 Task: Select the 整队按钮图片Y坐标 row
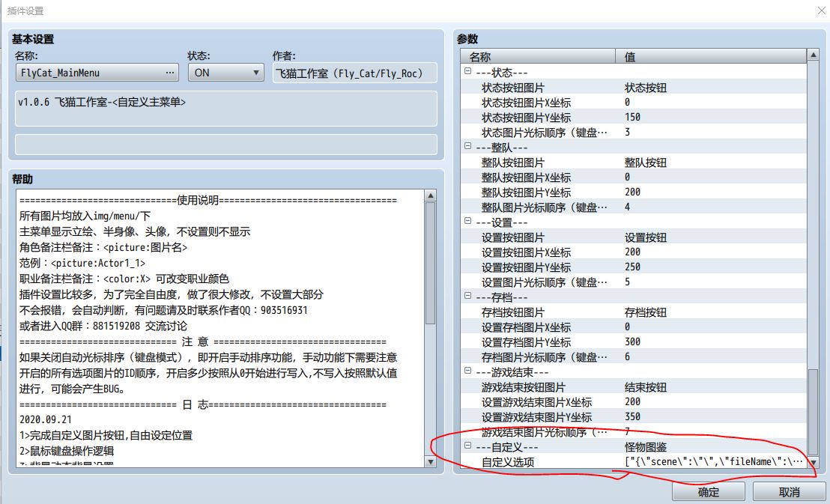pos(634,192)
